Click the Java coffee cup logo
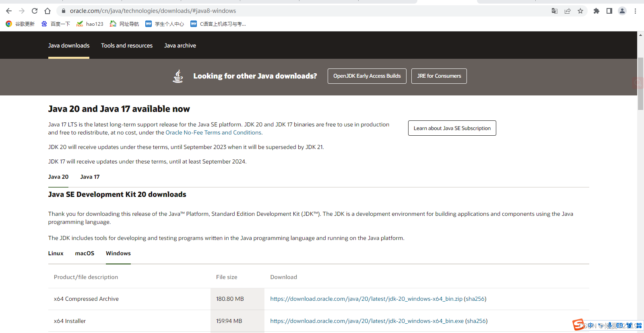644x333 pixels. tap(178, 76)
